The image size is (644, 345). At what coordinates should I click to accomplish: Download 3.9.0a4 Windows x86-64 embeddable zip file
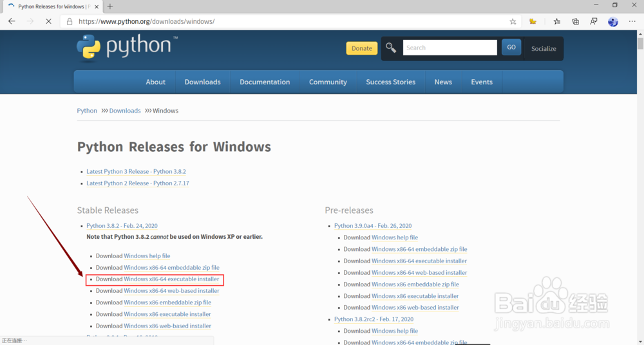coord(419,249)
